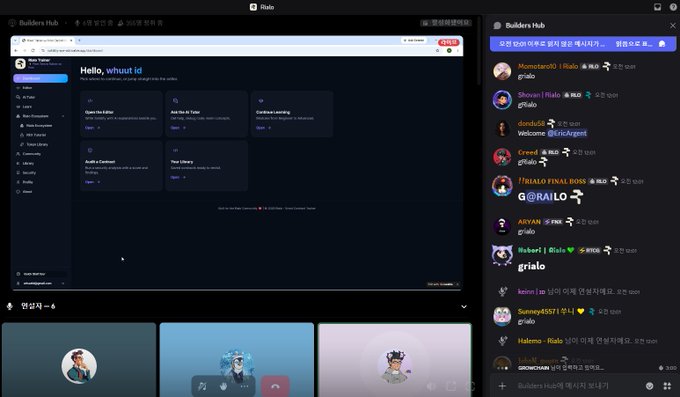Collapse the speakers section chevron
Screen dimensions: 680x397
point(464,306)
